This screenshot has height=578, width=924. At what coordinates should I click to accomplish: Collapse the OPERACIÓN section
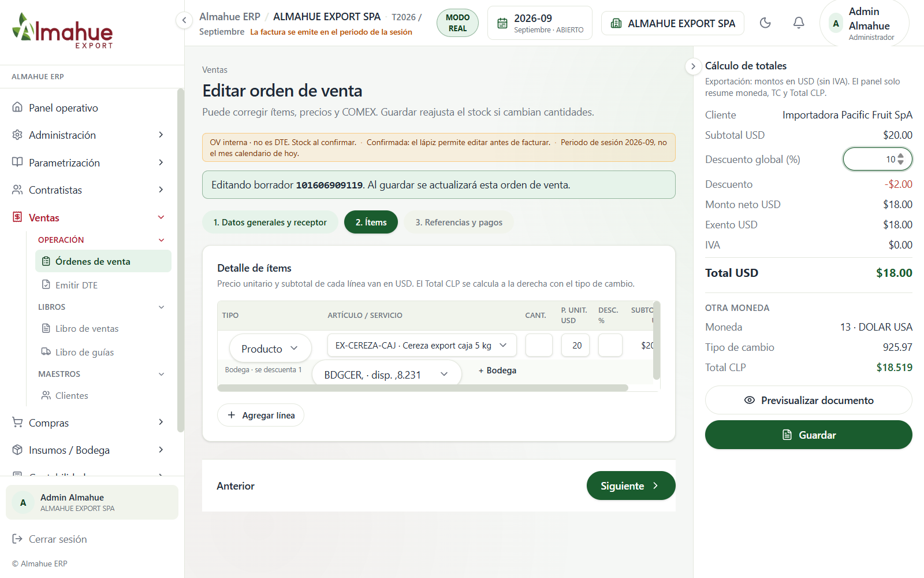pyautogui.click(x=102, y=240)
